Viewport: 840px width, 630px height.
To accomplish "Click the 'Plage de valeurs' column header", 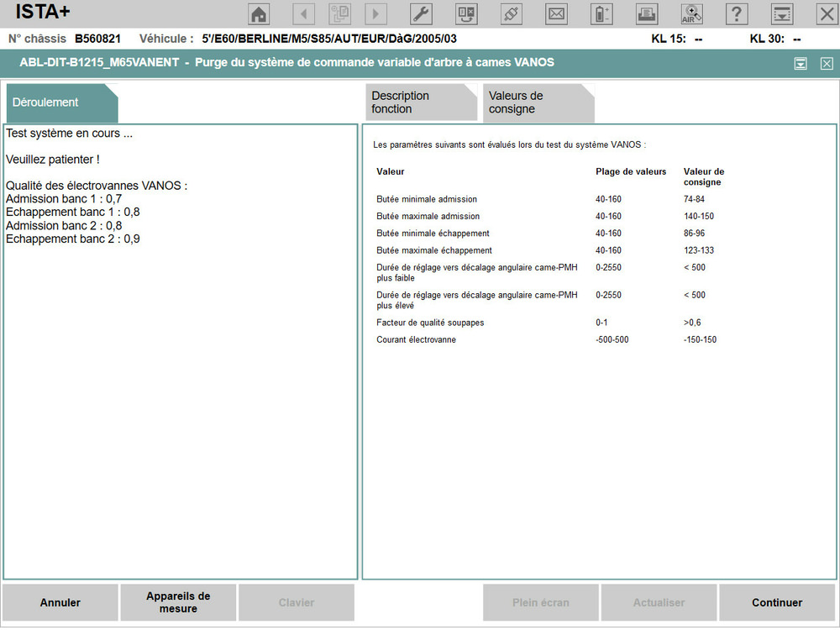I will click(x=631, y=171).
